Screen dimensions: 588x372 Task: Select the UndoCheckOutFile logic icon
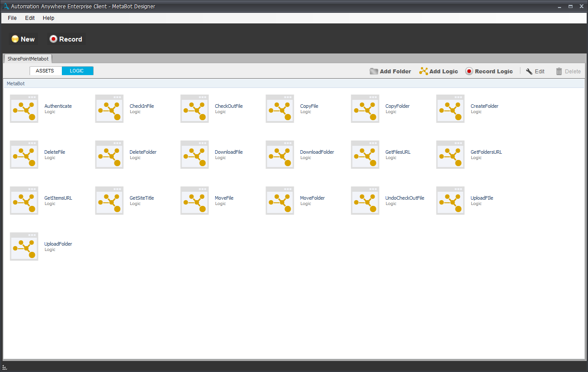coord(365,201)
